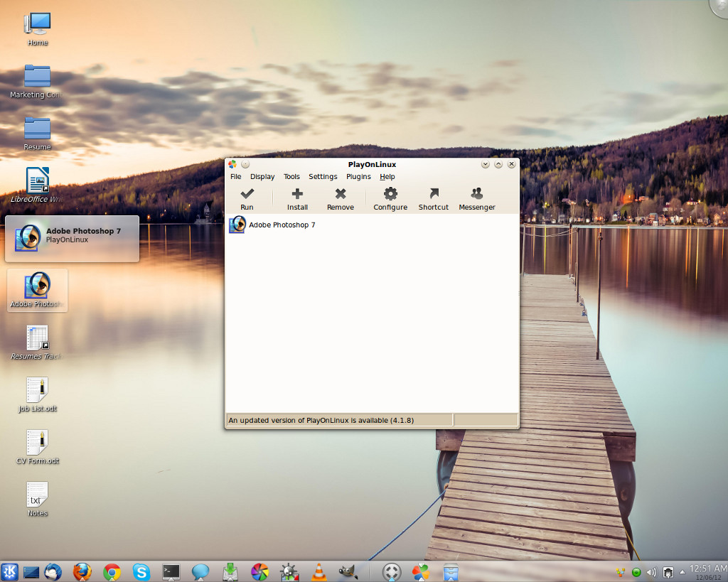Screen dimensions: 728x582
Task: Click Run in the PlayOnLinux toolbar
Action: 247,199
